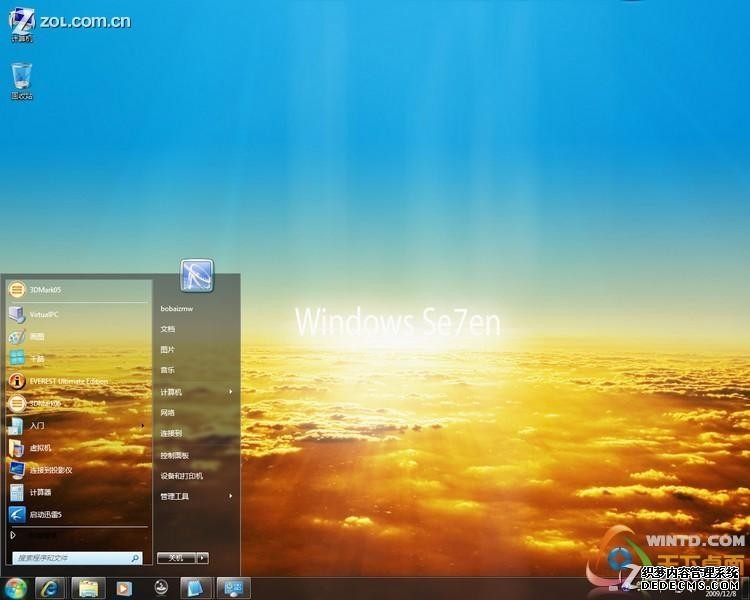
Task: Open Windows Explorer folder icon on taskbar
Action: (88, 588)
